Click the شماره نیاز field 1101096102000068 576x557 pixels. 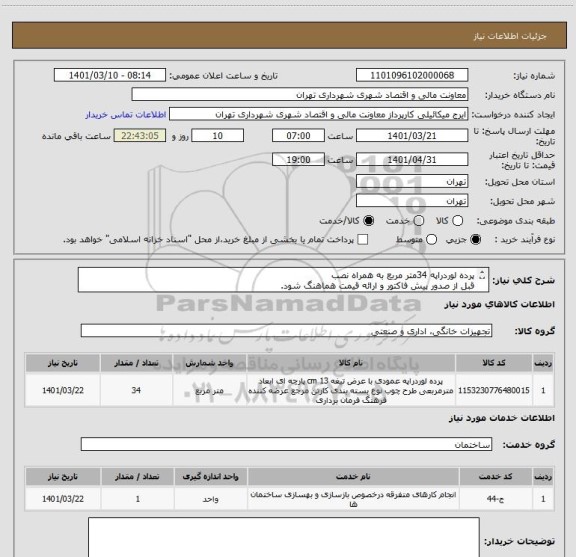tap(412, 75)
